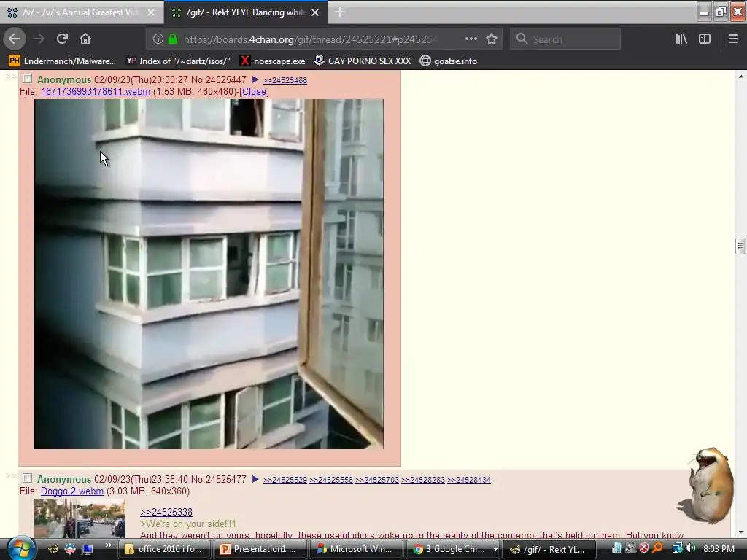Open the Library panel
Screen dimensions: 747x560
(x=681, y=39)
